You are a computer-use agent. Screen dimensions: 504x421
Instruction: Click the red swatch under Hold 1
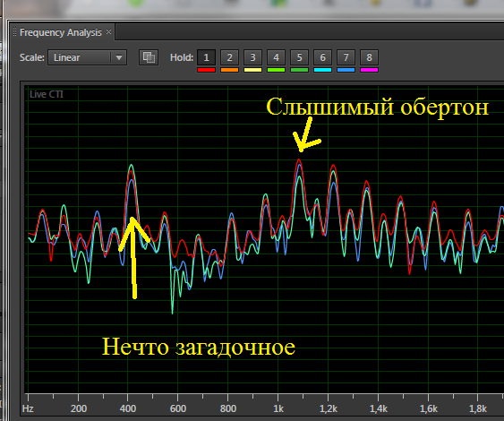point(207,70)
